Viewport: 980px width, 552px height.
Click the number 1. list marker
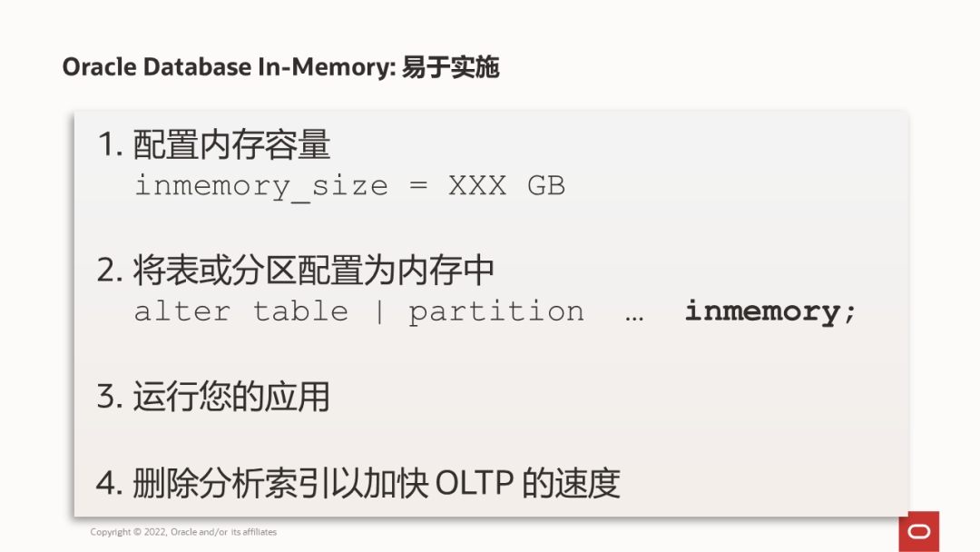pos(110,145)
